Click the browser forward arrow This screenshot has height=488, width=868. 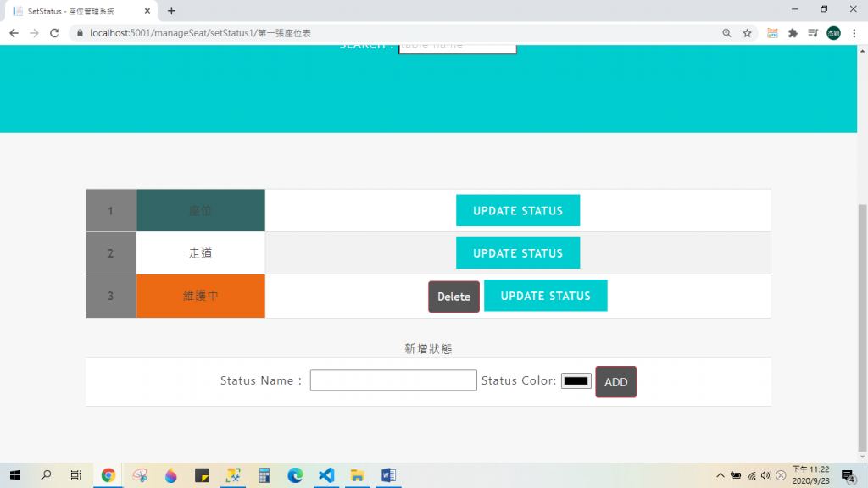(x=34, y=33)
